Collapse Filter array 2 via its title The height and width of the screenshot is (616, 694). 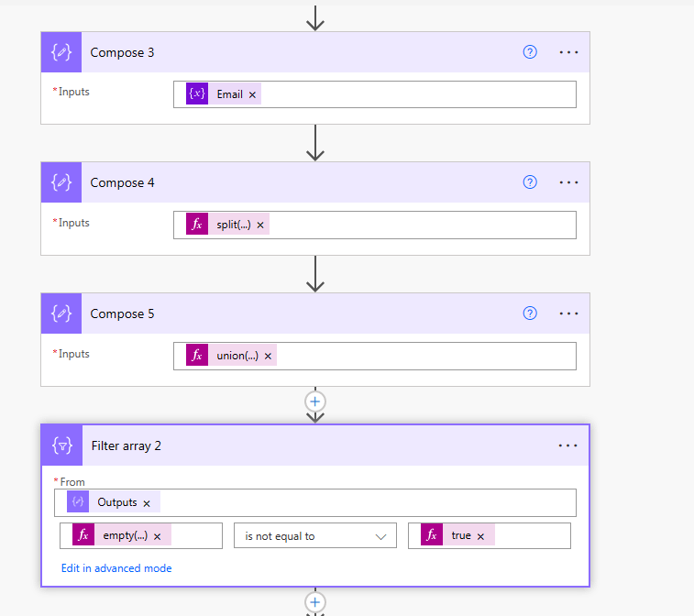127,445
